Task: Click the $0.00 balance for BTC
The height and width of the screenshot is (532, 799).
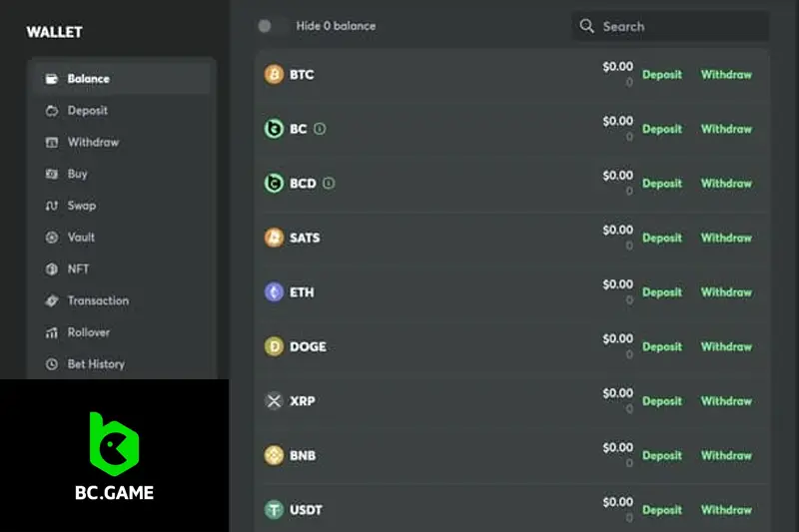Action: pos(617,67)
